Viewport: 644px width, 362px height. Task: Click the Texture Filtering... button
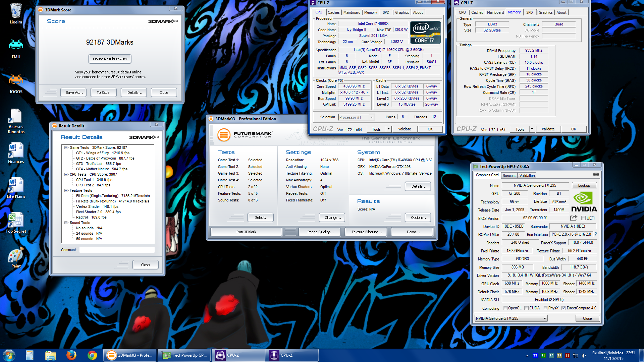367,232
